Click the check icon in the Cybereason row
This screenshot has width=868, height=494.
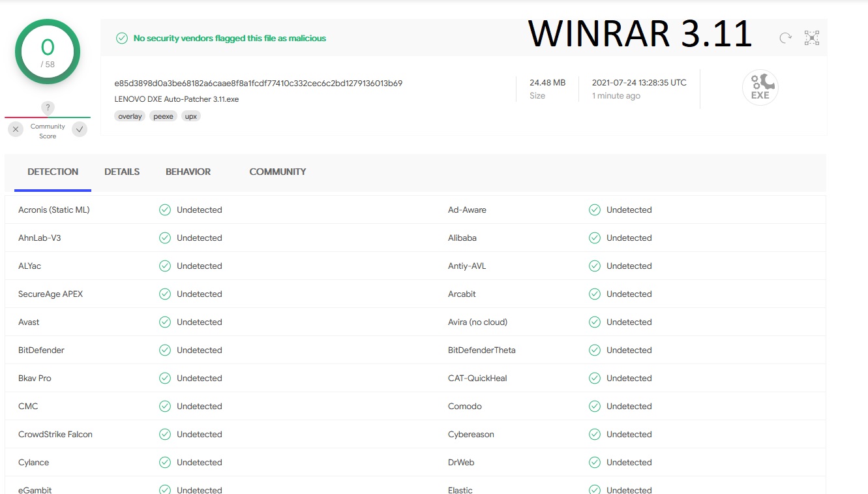595,435
